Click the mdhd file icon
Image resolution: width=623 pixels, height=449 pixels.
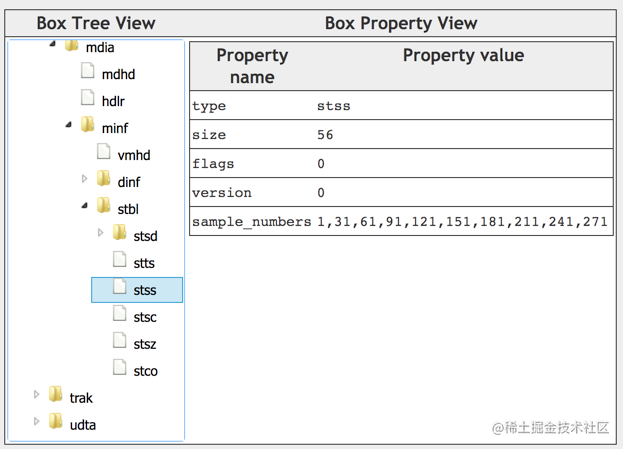(88, 70)
